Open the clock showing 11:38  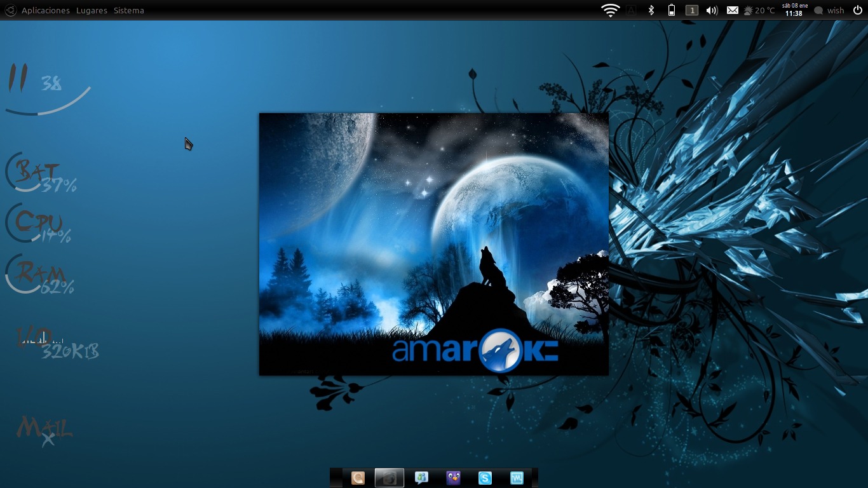[x=794, y=10]
